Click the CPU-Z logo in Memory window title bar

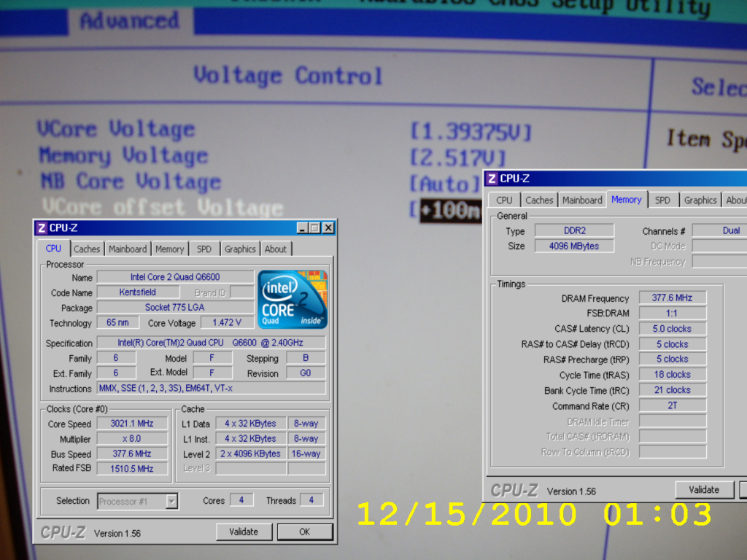point(492,179)
